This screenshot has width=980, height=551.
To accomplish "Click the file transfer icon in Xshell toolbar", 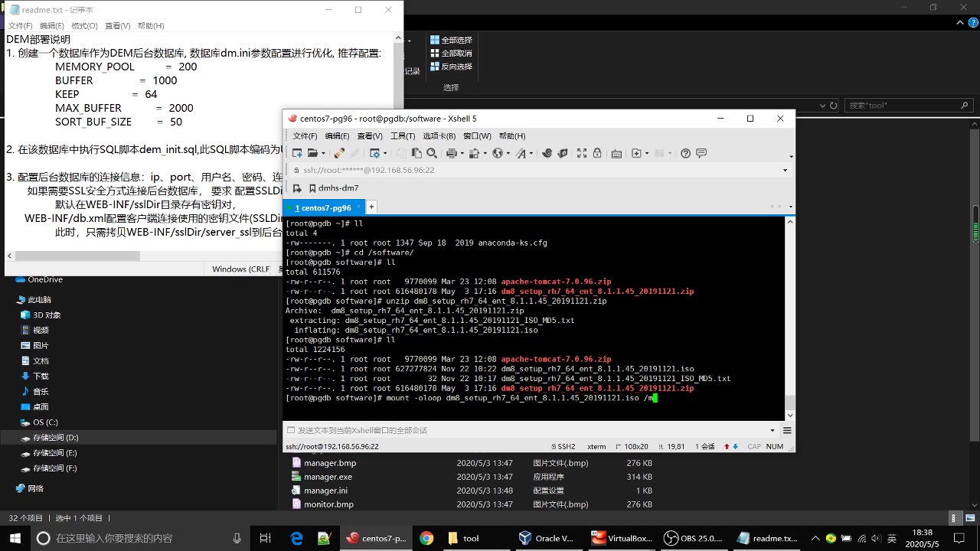I will 474,153.
